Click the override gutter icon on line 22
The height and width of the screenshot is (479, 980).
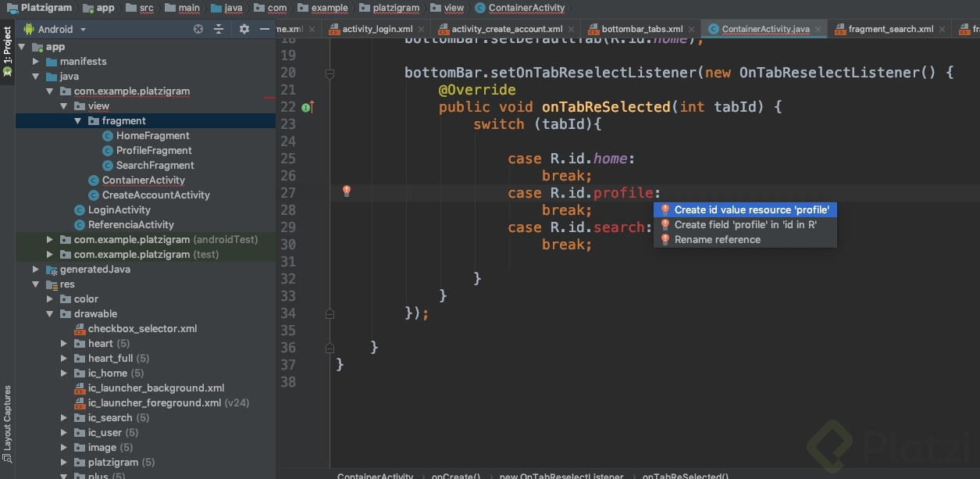pyautogui.click(x=308, y=107)
